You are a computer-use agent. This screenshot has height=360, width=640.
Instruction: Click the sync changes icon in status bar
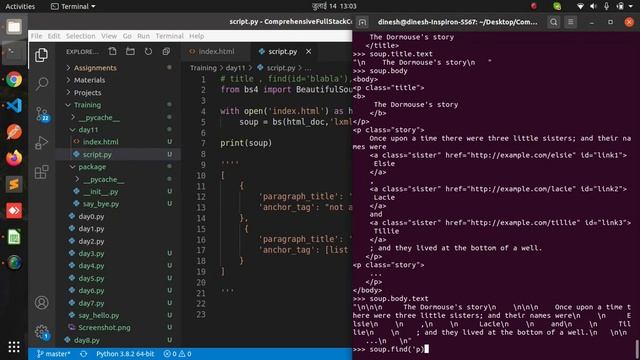[84, 354]
